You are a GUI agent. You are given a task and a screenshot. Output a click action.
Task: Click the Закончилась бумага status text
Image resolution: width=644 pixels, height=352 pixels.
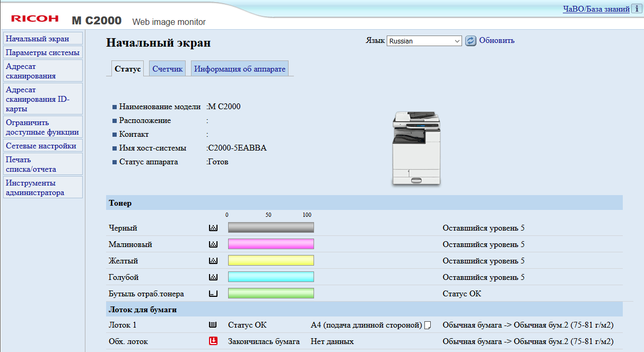264,341
